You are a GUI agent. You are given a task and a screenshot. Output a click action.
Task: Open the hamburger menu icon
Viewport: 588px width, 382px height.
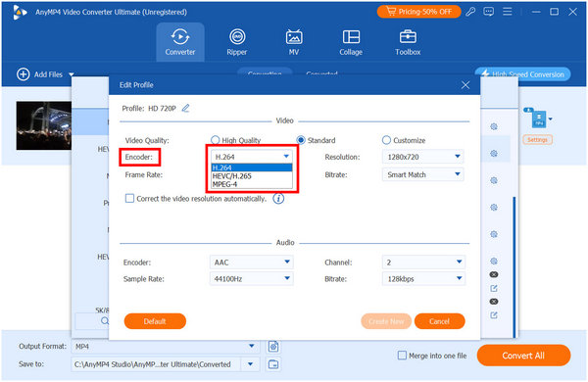[x=508, y=12]
